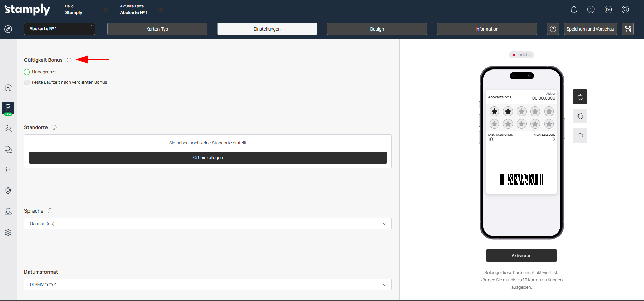Click the Ort hinzufügen button
Screen dimensions: 644x301
(208, 158)
